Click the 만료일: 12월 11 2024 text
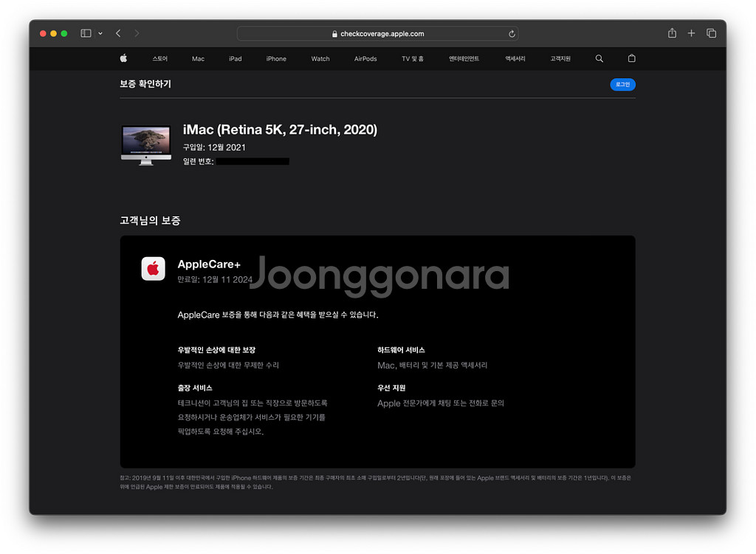The image size is (756, 554). point(215,279)
